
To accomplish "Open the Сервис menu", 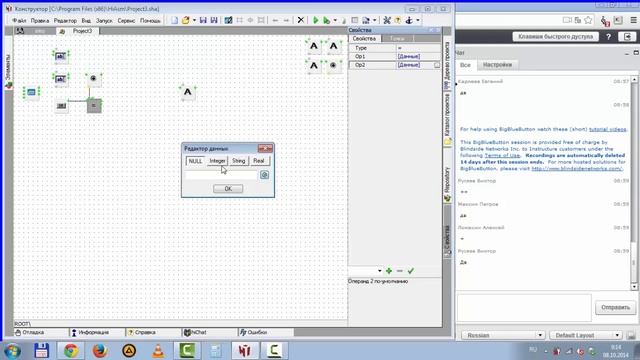I will tap(126, 20).
